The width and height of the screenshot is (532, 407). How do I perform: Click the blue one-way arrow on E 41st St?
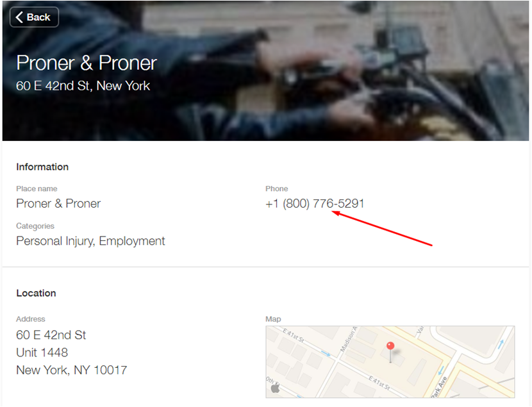point(326,354)
